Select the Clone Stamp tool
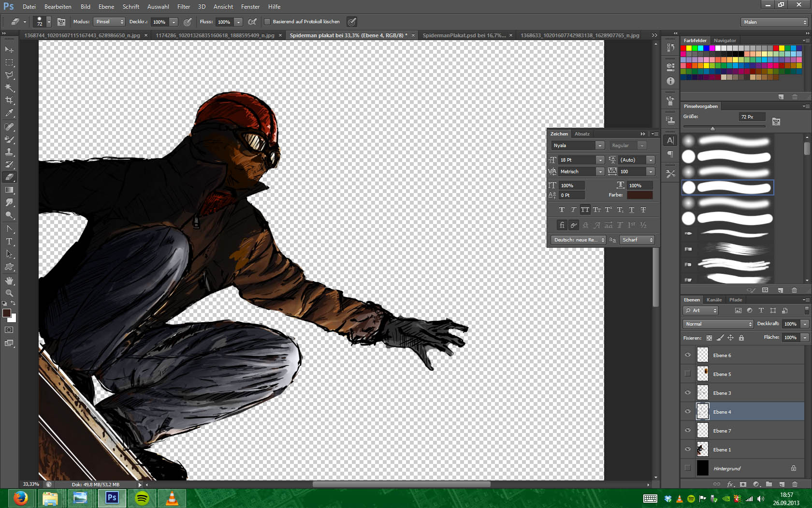 [9, 152]
